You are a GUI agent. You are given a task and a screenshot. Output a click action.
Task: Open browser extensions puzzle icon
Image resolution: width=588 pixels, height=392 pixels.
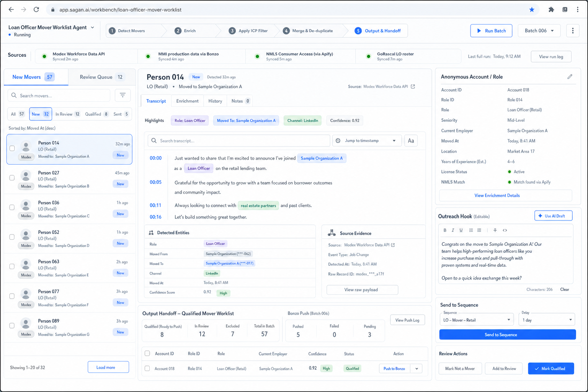(x=551, y=10)
